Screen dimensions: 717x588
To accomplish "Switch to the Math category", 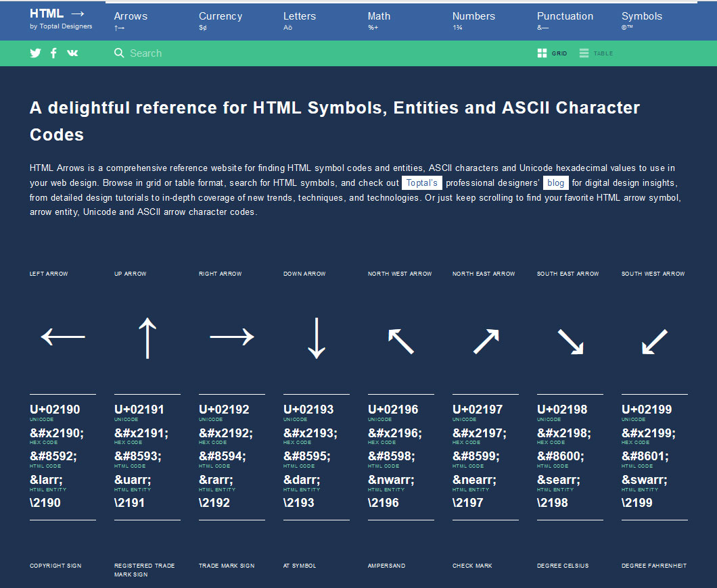I will [x=379, y=20].
